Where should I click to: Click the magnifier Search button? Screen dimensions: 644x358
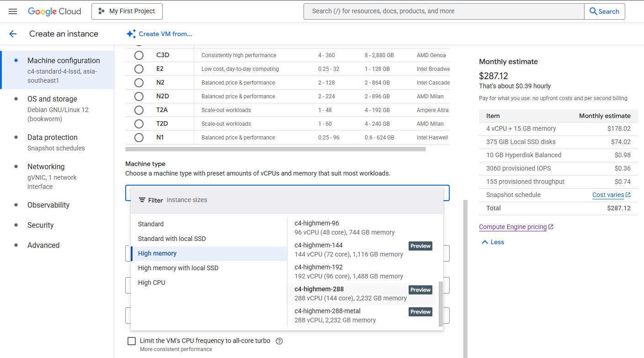coord(604,11)
